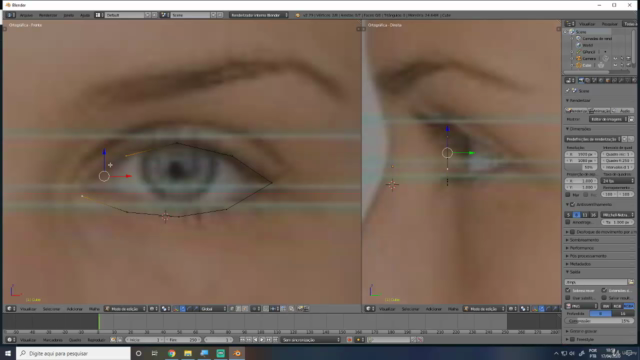Open Visualizar menu in left 3D viewport

click(x=28, y=309)
